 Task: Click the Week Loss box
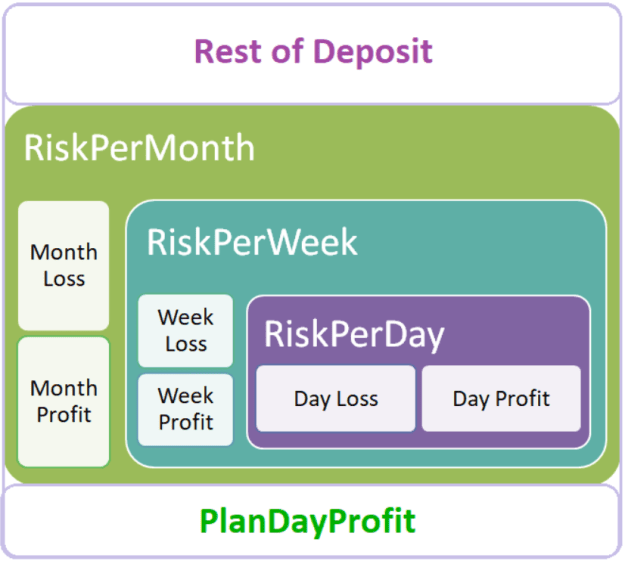tap(185, 331)
